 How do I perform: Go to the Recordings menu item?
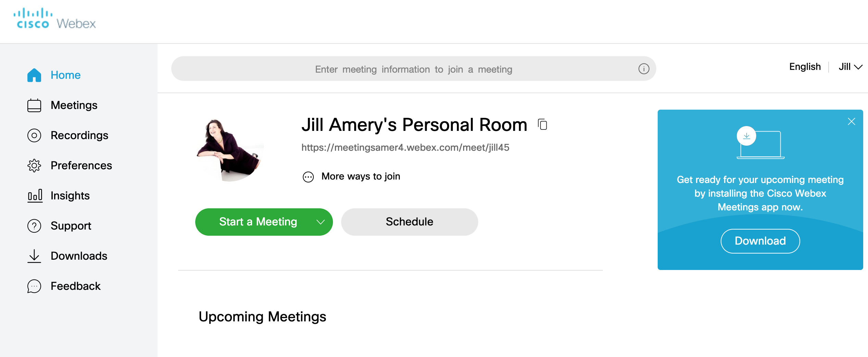click(x=79, y=135)
